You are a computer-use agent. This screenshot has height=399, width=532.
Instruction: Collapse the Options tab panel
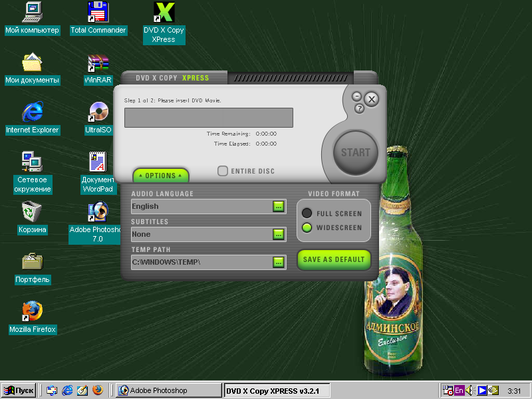click(160, 176)
